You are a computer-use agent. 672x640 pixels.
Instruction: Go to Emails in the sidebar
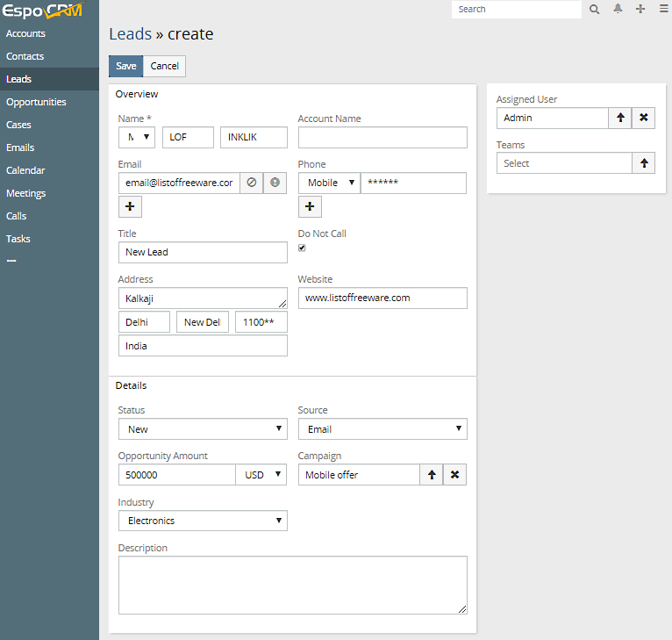coord(49,147)
